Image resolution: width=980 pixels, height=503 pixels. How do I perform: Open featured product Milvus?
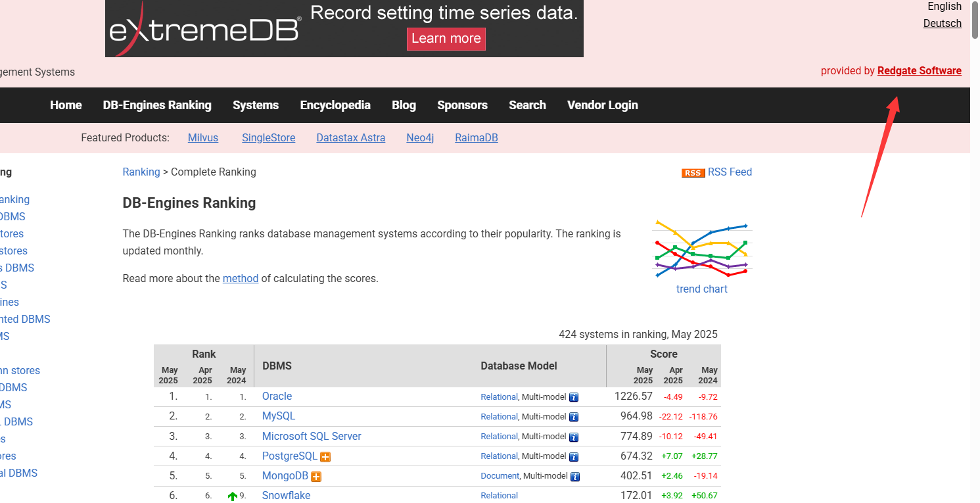coord(203,138)
